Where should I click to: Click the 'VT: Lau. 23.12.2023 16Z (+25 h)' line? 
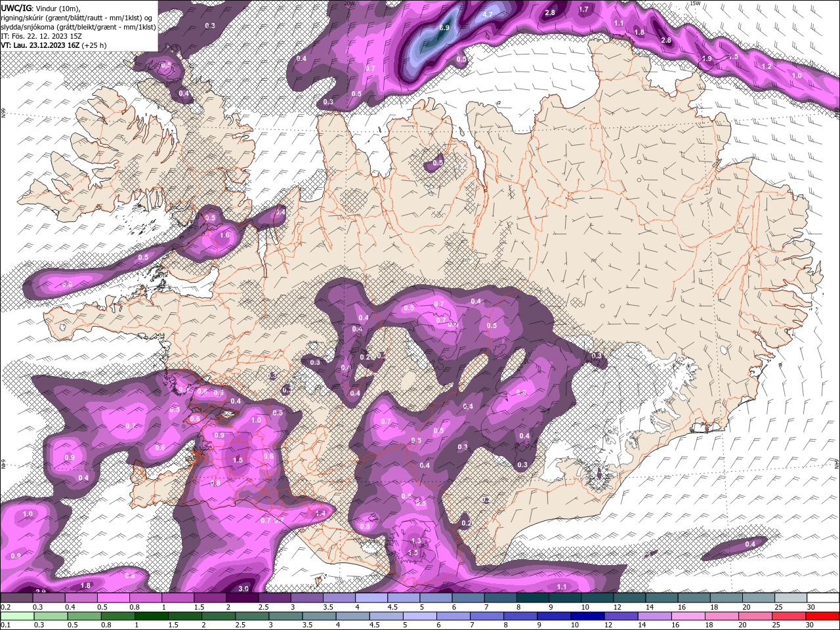[54, 45]
